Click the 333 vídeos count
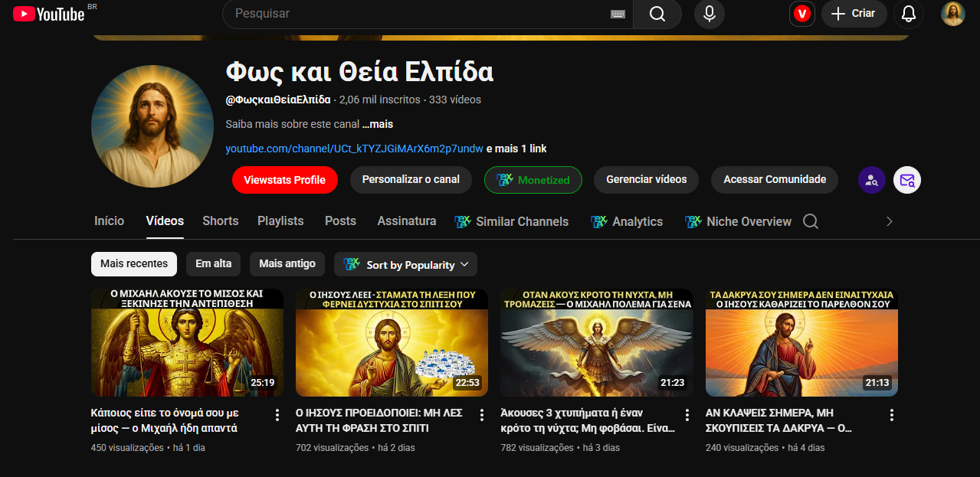This screenshot has height=477, width=980. [455, 100]
